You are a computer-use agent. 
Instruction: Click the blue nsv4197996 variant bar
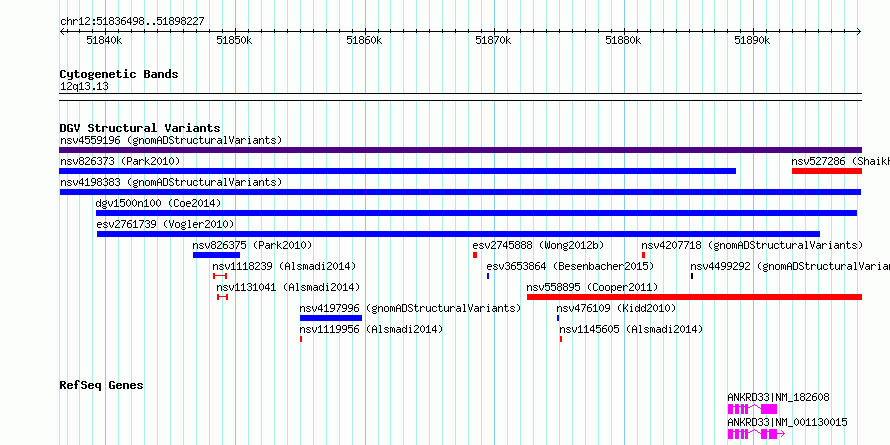[x=331, y=318]
